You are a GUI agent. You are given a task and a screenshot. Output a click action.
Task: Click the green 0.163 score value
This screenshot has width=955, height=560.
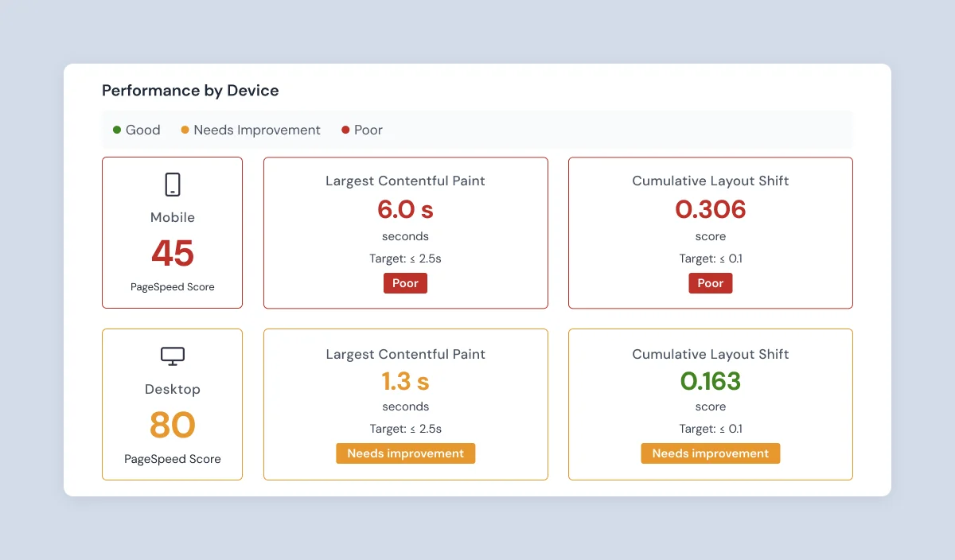tap(710, 381)
